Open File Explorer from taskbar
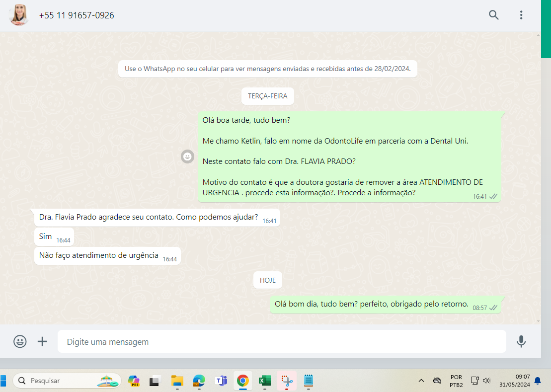Screen dimensions: 551x392 click(177, 381)
